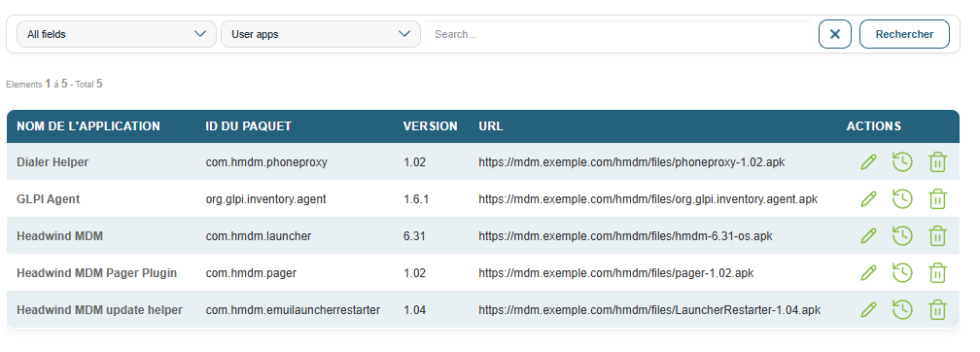
Task: Click version 1.04 cell
Action: click(x=414, y=310)
